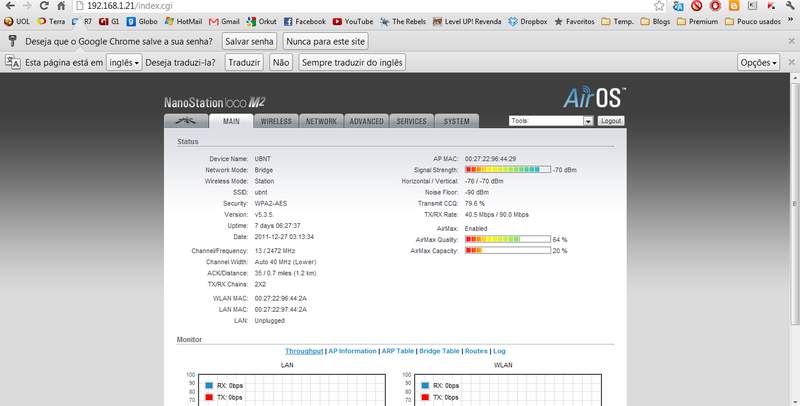Open the G1 bookmark
Screen dimensions: 800x406
(109, 21)
